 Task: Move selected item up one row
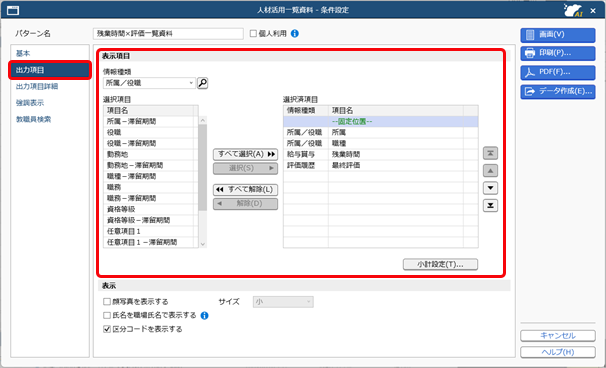(490, 170)
